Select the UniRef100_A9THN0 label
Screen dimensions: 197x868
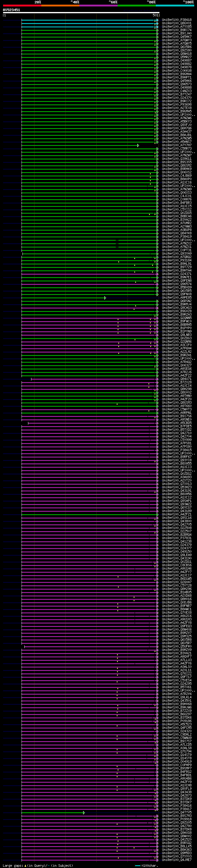click(177, 396)
